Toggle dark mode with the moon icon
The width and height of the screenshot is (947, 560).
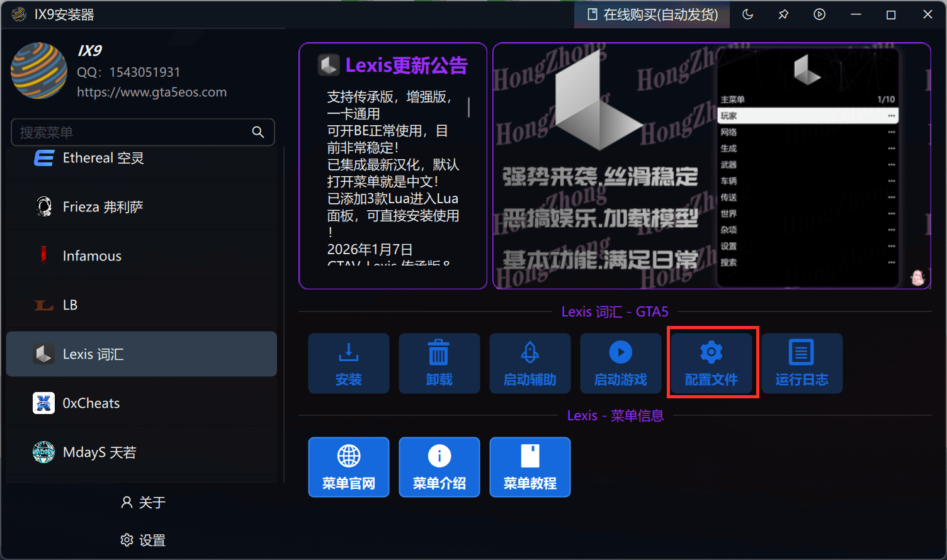tap(747, 14)
